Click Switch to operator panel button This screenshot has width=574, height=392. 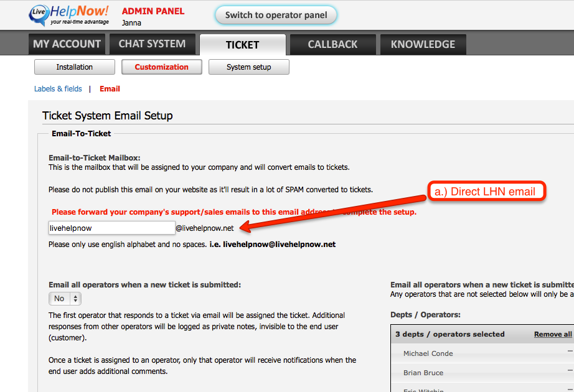(276, 15)
